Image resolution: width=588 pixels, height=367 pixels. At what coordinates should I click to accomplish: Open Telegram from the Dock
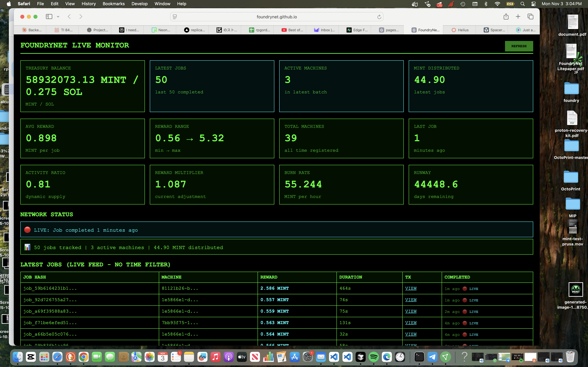click(433, 357)
